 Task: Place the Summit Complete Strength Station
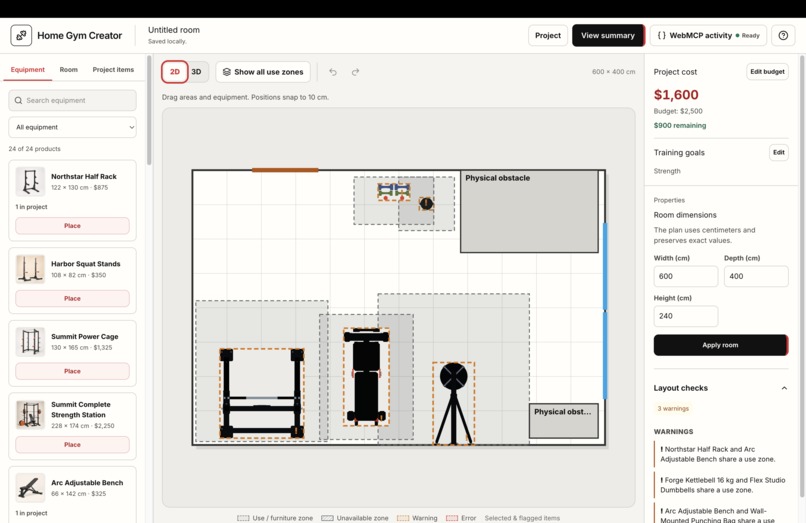(x=72, y=444)
